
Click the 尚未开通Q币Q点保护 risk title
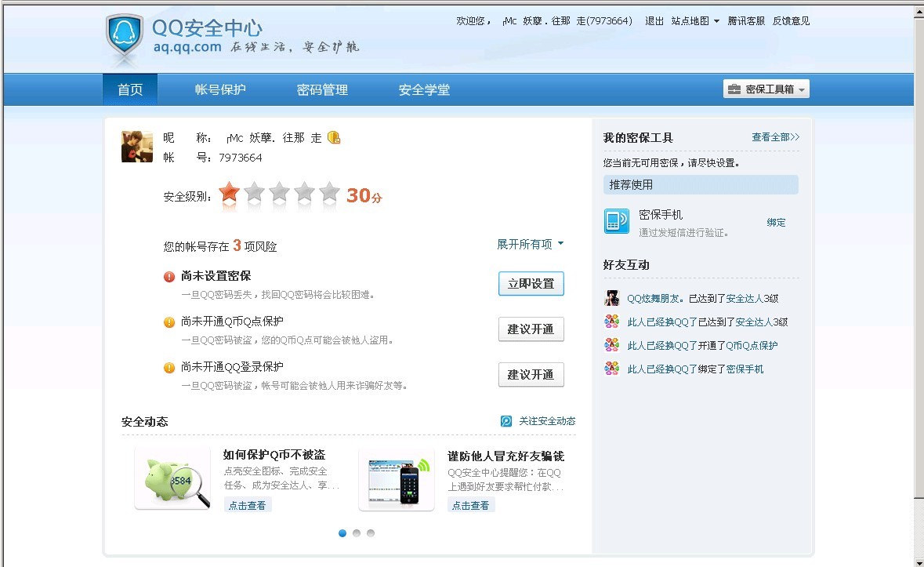point(232,322)
